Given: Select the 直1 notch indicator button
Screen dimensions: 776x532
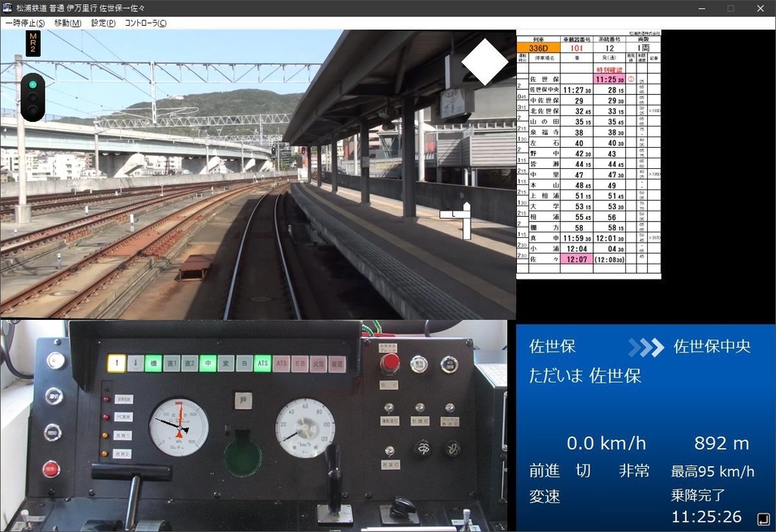Looking at the screenshot, I should point(172,362).
